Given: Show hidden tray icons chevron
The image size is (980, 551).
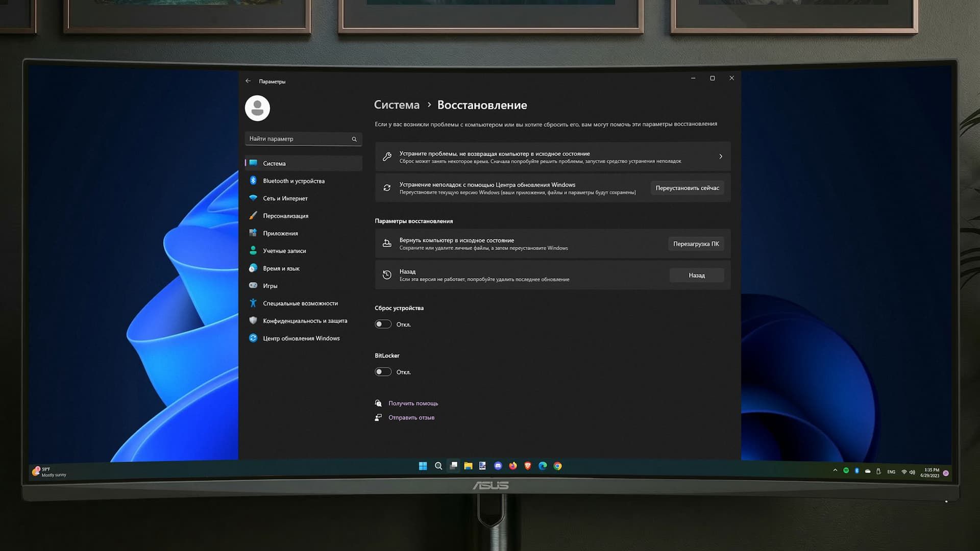Looking at the screenshot, I should tap(835, 470).
